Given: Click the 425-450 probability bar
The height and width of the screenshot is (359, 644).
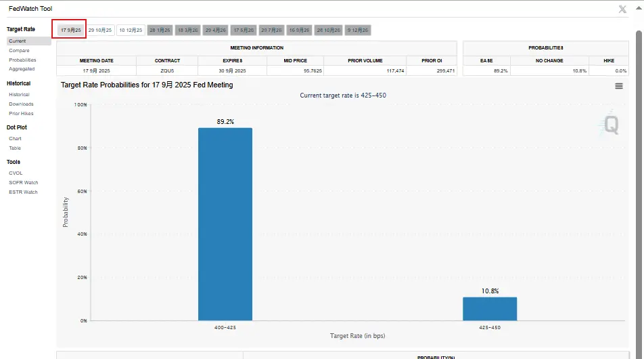Looking at the screenshot, I should pos(490,309).
